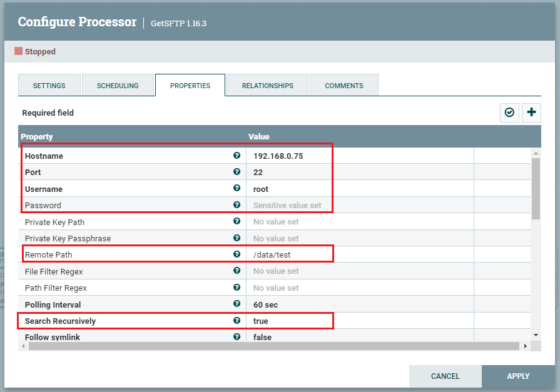This screenshot has height=392, width=560.
Task: Click the Stopped status label
Action: 40,51
